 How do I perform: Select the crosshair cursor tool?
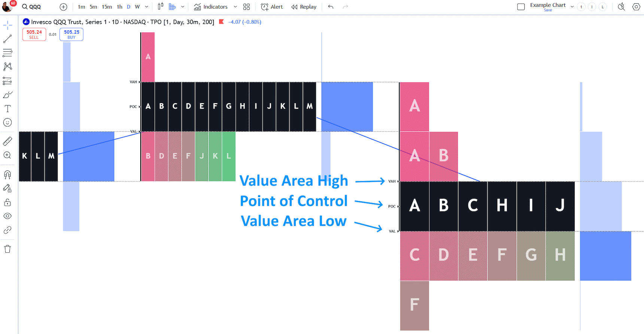pyautogui.click(x=7, y=25)
